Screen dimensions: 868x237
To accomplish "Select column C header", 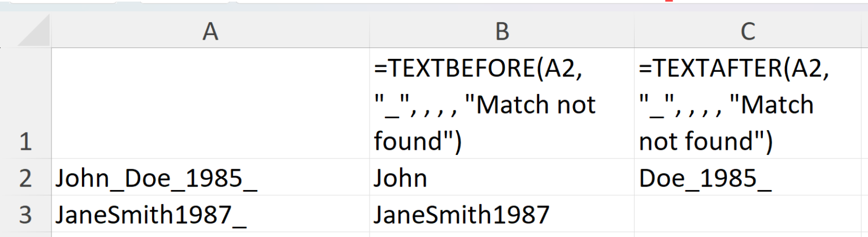I will click(x=748, y=32).
